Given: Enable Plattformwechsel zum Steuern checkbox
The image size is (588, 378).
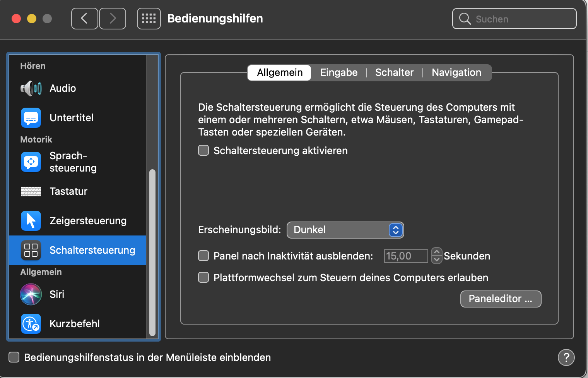Looking at the screenshot, I should (203, 277).
